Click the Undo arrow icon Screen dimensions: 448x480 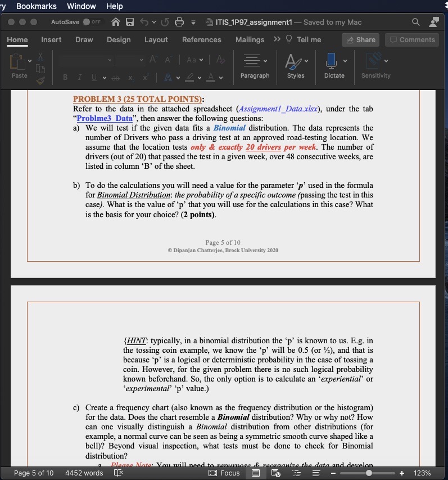144,22
